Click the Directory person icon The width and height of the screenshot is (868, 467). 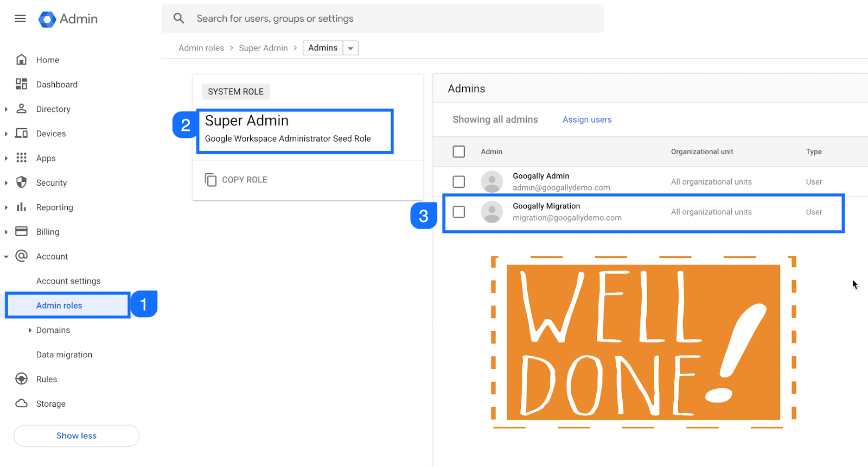(x=21, y=108)
